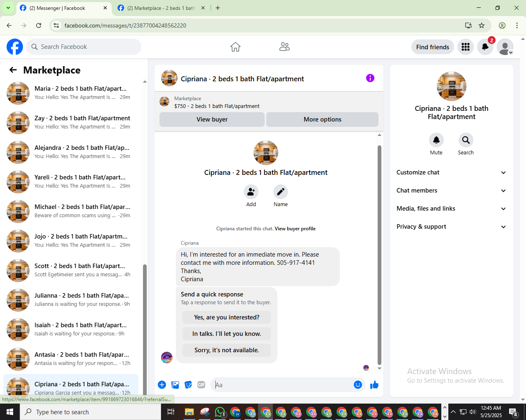Click the chat messages scrollbar

[379, 255]
